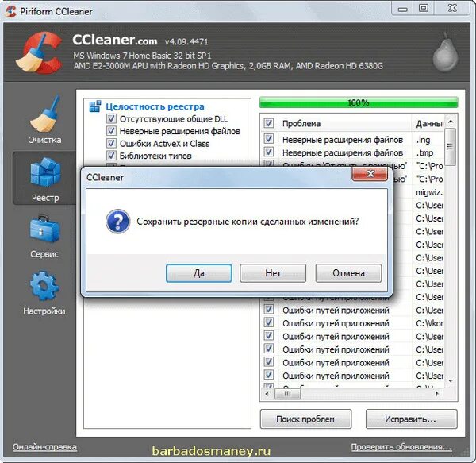Viewport: 476px width, 463px height.
Task: Click the Поиск проблем button
Action: (x=305, y=419)
